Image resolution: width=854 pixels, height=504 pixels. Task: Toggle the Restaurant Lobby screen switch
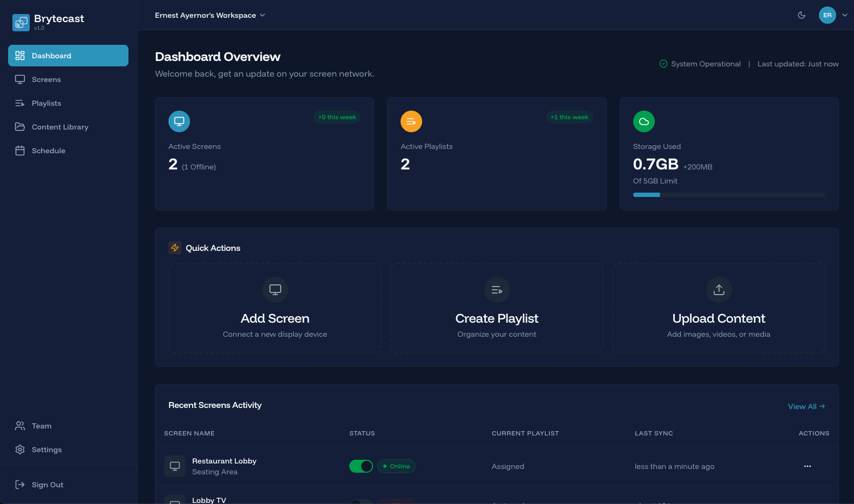[x=361, y=466]
